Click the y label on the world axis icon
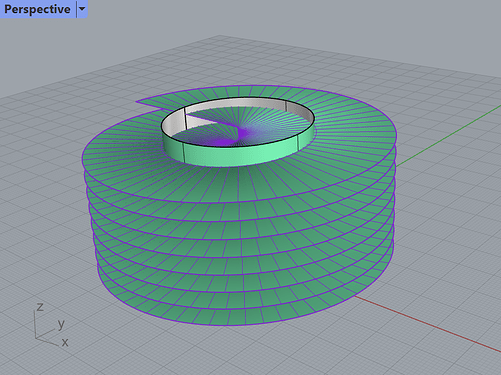 [x=61, y=323]
